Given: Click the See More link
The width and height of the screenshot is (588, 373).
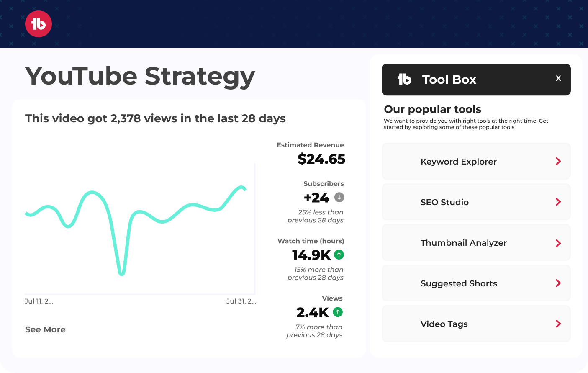Looking at the screenshot, I should [x=45, y=329].
